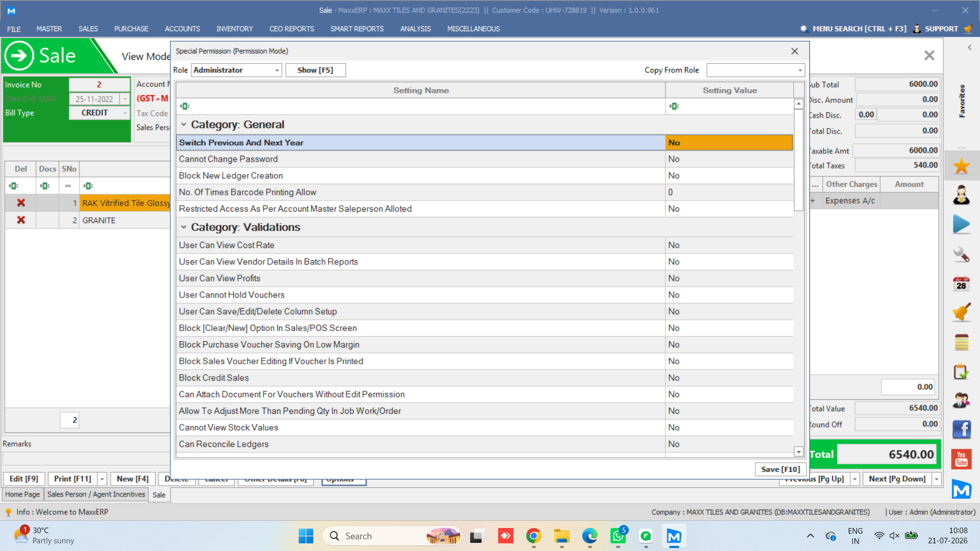Collapse the Favorites sidebar chevron

[x=970, y=47]
